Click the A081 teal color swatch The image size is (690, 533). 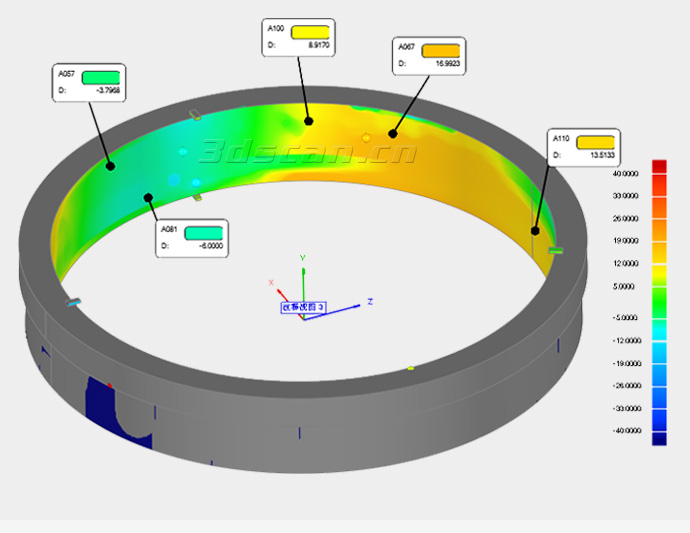pos(203,232)
